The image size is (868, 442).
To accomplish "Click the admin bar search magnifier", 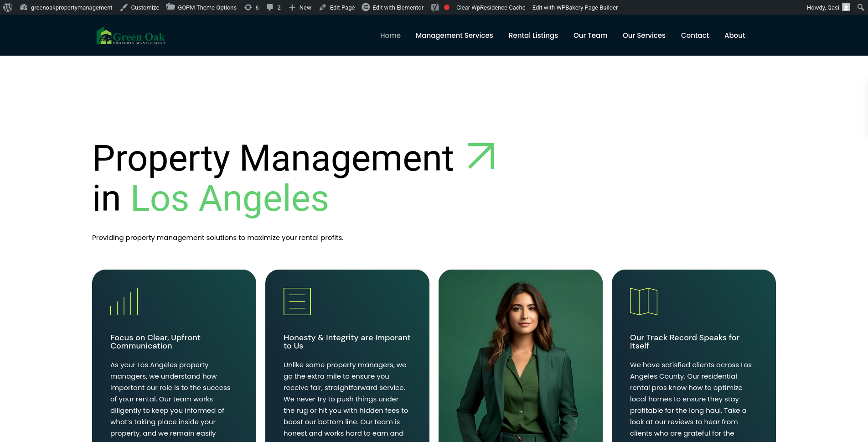I will 860,7.
